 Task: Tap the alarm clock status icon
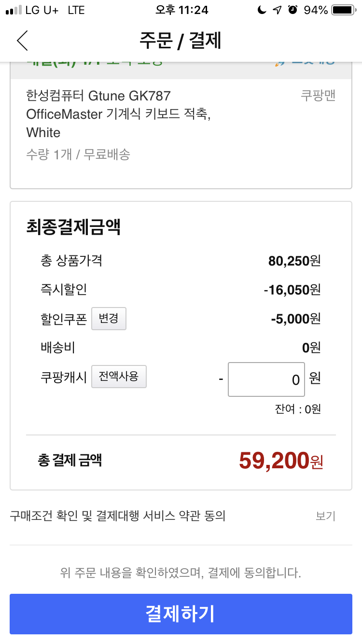[292, 10]
